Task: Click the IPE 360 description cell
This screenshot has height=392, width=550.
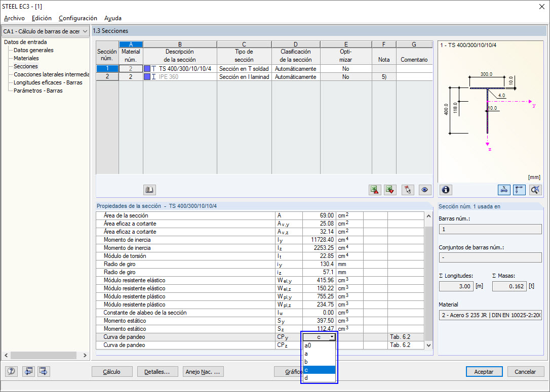Action: [180, 77]
